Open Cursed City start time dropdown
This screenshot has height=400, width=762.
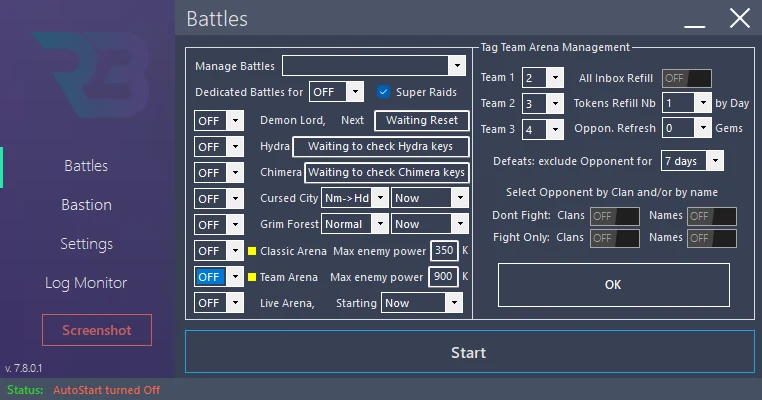tap(430, 198)
